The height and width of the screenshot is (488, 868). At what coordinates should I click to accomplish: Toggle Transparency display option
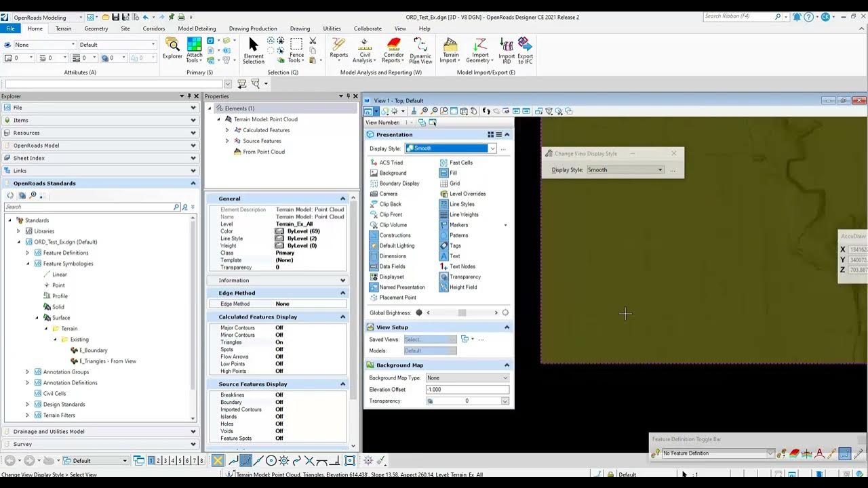(x=460, y=277)
